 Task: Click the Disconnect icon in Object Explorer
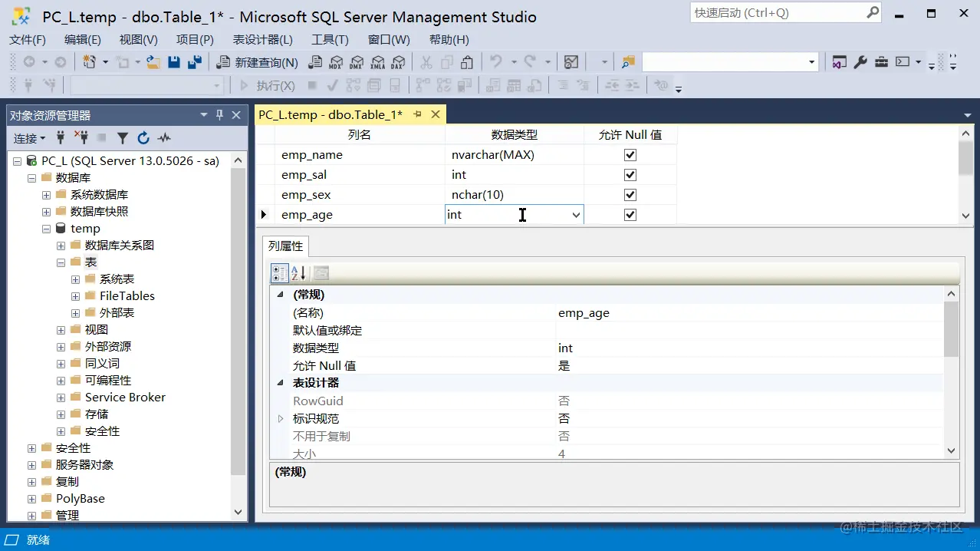pyautogui.click(x=81, y=138)
